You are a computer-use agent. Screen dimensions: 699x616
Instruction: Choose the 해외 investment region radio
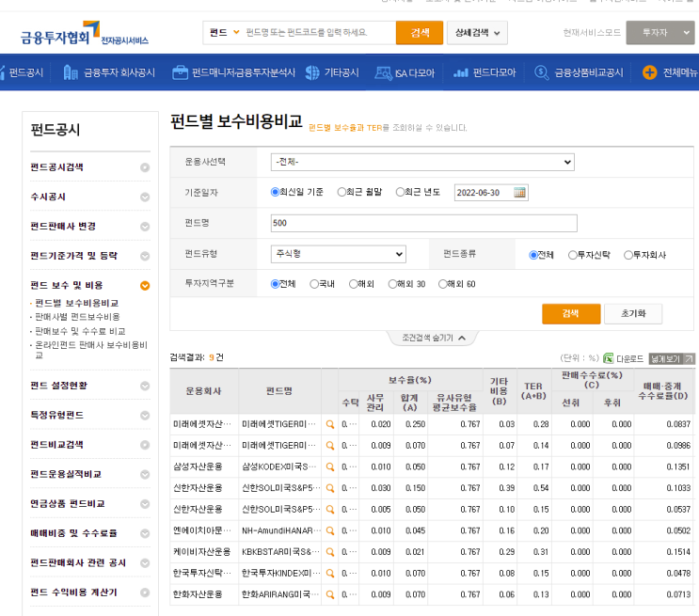coord(354,284)
